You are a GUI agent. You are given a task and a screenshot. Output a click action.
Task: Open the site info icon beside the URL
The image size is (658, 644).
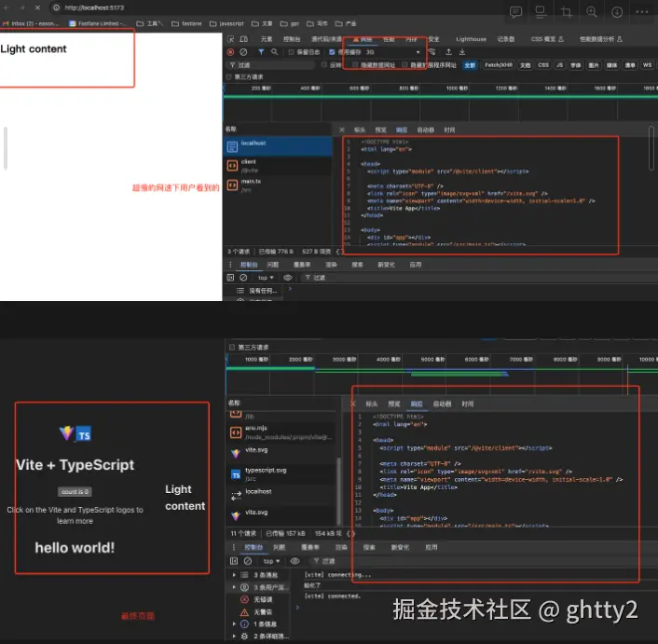tap(56, 7)
